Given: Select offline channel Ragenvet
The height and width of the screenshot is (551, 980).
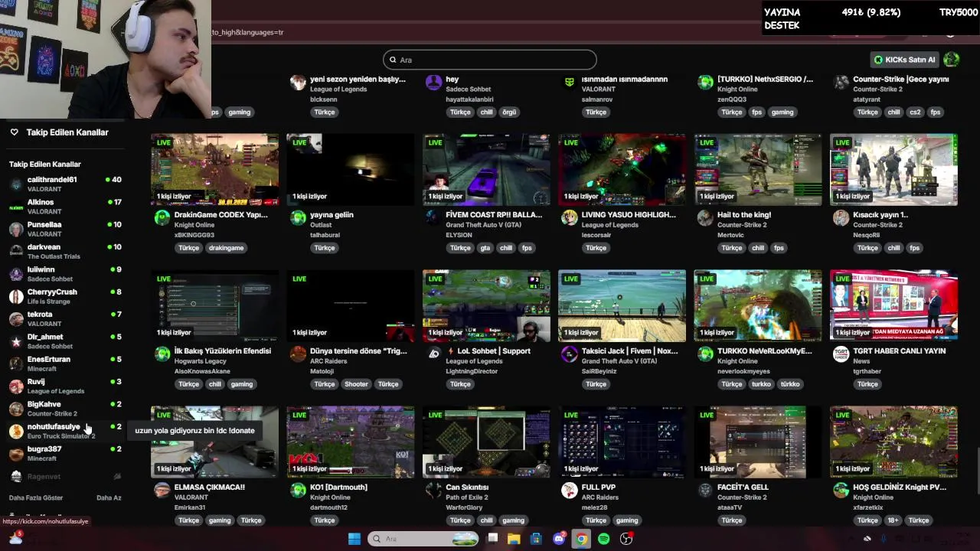Looking at the screenshot, I should [x=65, y=476].
